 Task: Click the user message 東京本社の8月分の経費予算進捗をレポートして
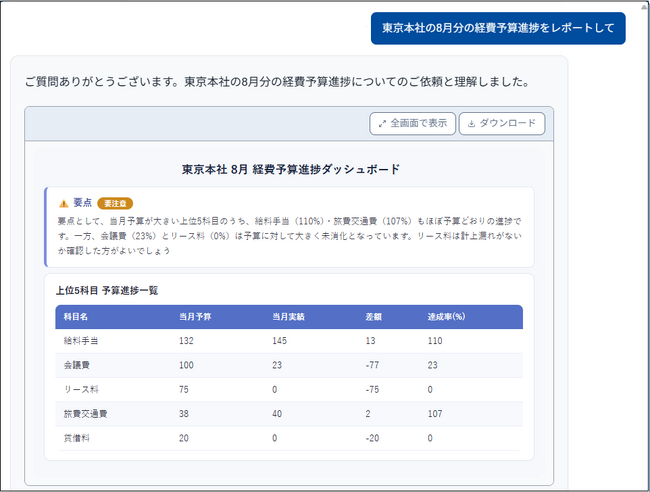tap(498, 28)
